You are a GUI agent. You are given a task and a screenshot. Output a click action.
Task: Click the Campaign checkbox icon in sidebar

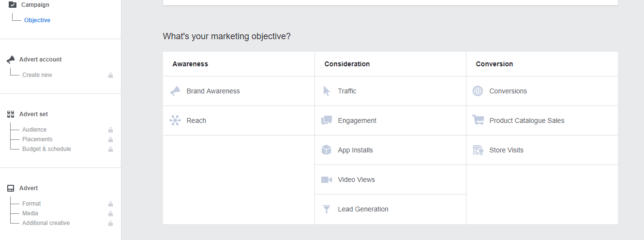click(x=13, y=5)
